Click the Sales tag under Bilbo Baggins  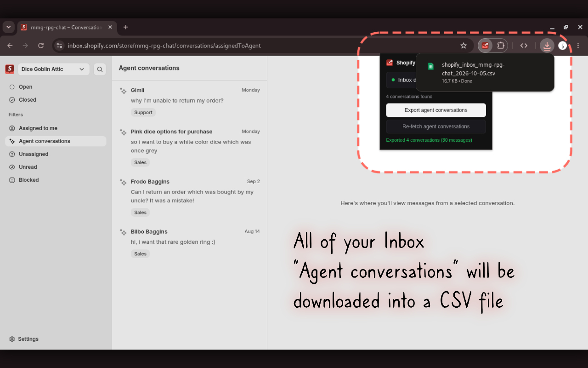[x=141, y=254]
